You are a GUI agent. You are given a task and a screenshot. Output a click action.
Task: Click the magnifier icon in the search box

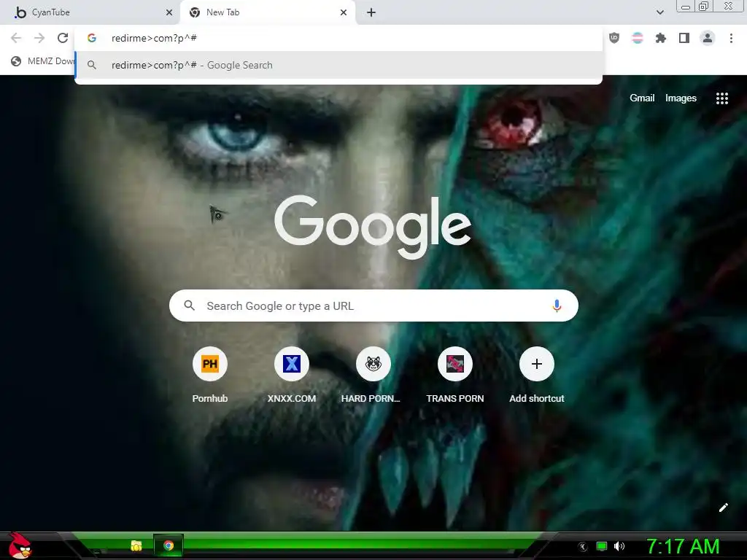click(189, 306)
